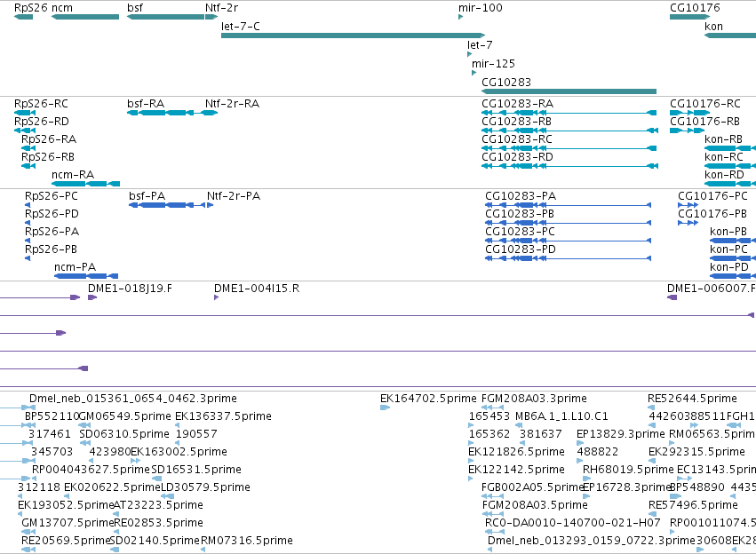Click the kon-RC transcript

(x=730, y=166)
